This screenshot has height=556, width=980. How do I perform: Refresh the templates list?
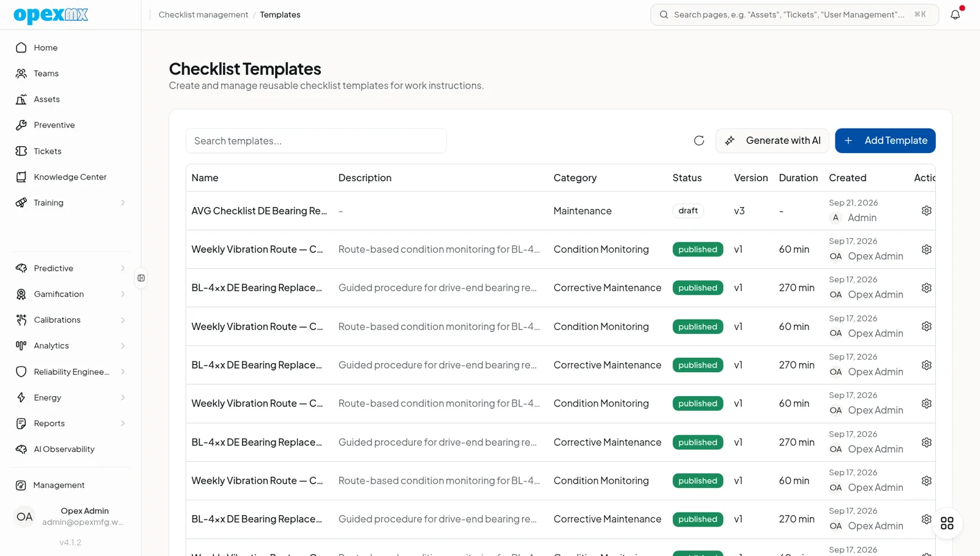point(699,141)
